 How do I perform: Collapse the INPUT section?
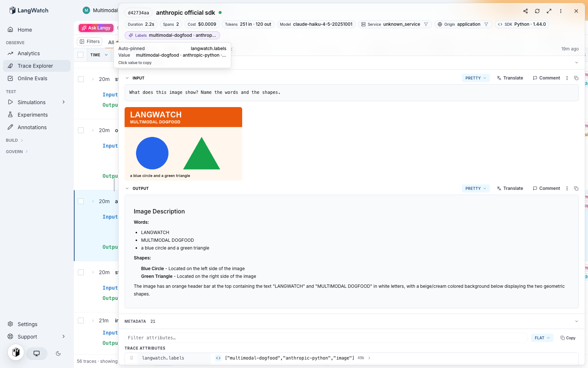click(x=127, y=78)
